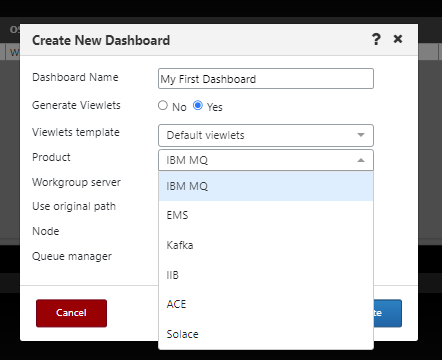This screenshot has height=360, width=442.
Task: Click the Queue manager label
Action: pyautogui.click(x=72, y=256)
